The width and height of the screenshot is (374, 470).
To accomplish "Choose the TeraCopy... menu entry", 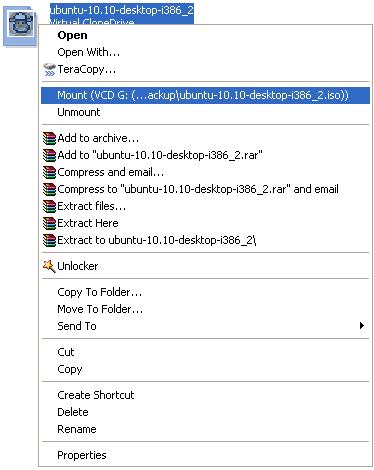I will point(205,69).
